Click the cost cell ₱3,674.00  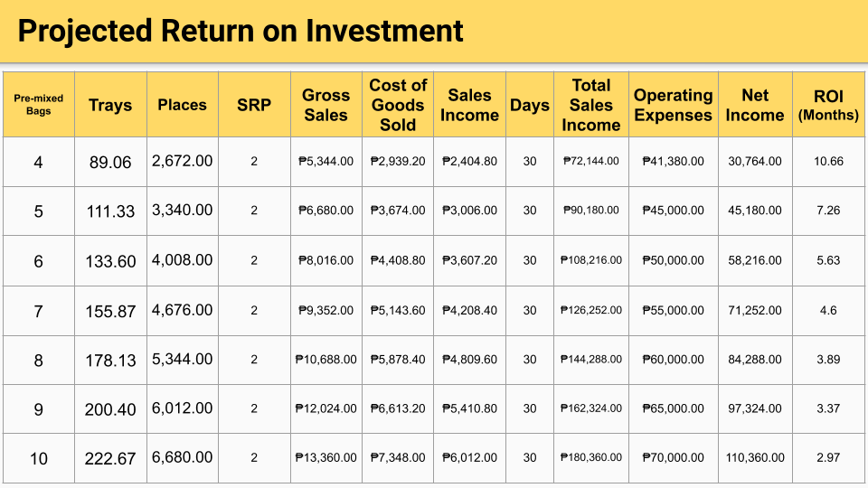tap(398, 211)
